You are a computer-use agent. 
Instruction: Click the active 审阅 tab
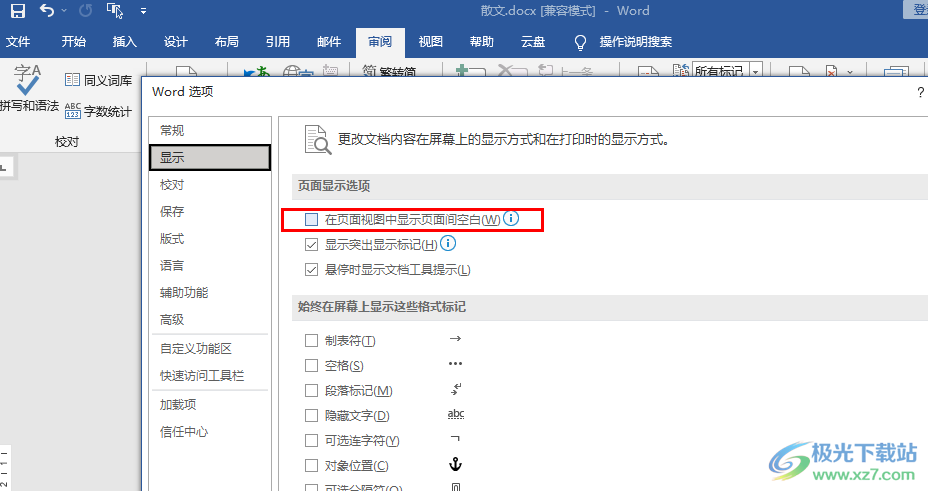tap(380, 41)
